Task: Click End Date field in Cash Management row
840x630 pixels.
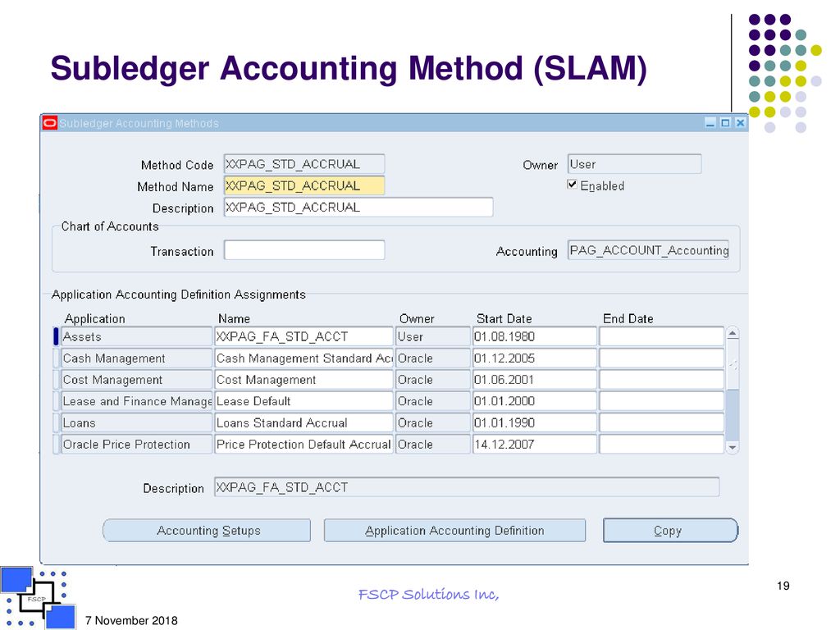Action: [x=662, y=358]
